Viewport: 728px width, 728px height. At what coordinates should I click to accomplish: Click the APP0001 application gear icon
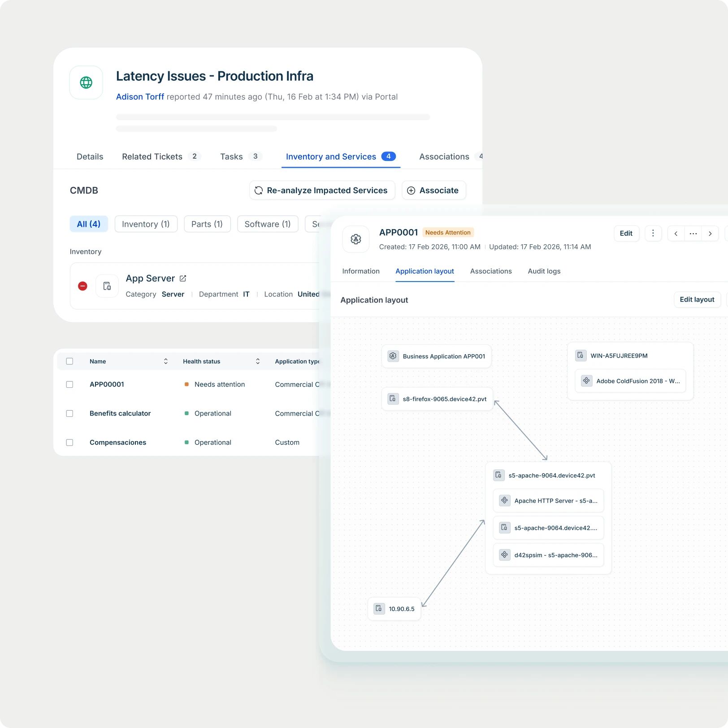[x=356, y=239]
